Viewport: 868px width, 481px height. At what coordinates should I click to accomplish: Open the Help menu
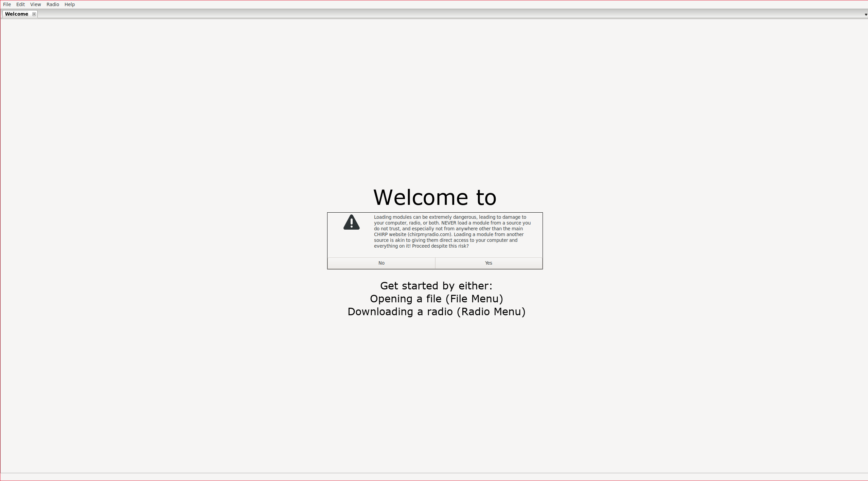tap(69, 4)
